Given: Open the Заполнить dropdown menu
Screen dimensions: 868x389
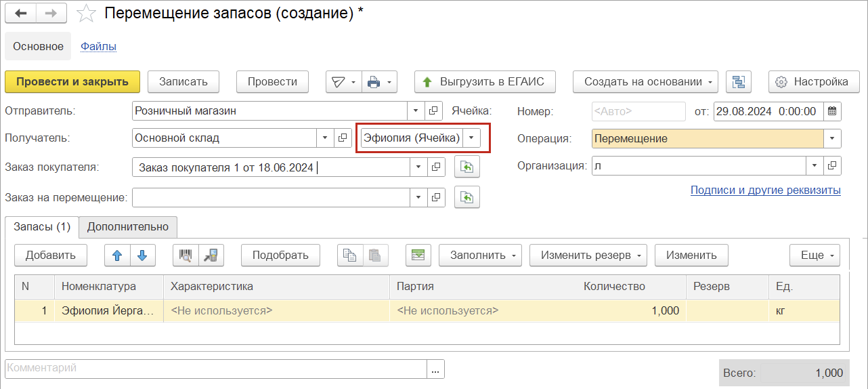Looking at the screenshot, I should point(480,255).
